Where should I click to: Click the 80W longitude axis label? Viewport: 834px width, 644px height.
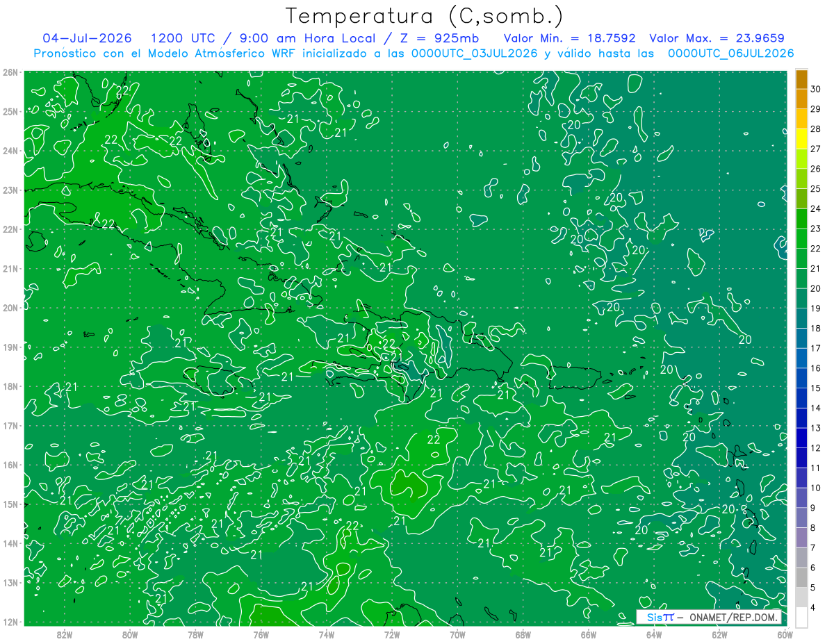pos(130,634)
